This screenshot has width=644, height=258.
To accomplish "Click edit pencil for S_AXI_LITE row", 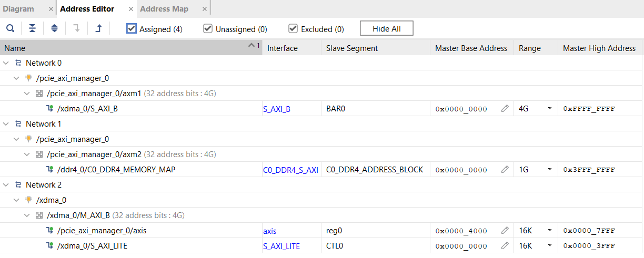I will pos(505,246).
